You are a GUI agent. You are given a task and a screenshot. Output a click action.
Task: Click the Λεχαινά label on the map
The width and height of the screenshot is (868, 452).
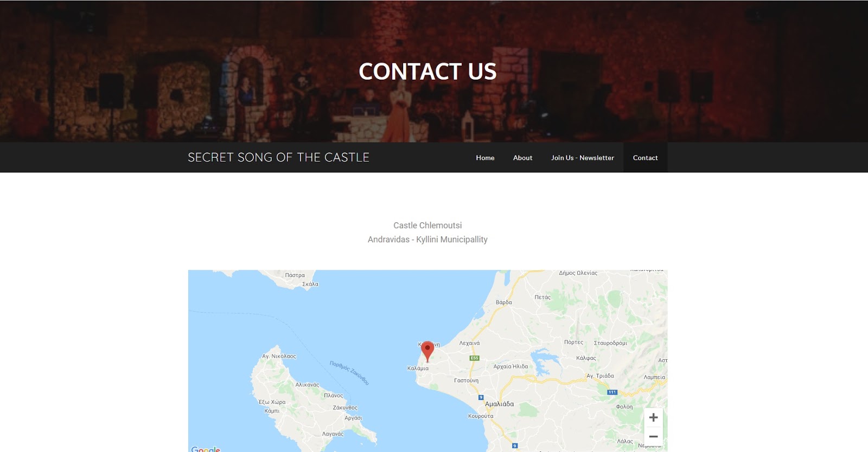click(x=469, y=343)
